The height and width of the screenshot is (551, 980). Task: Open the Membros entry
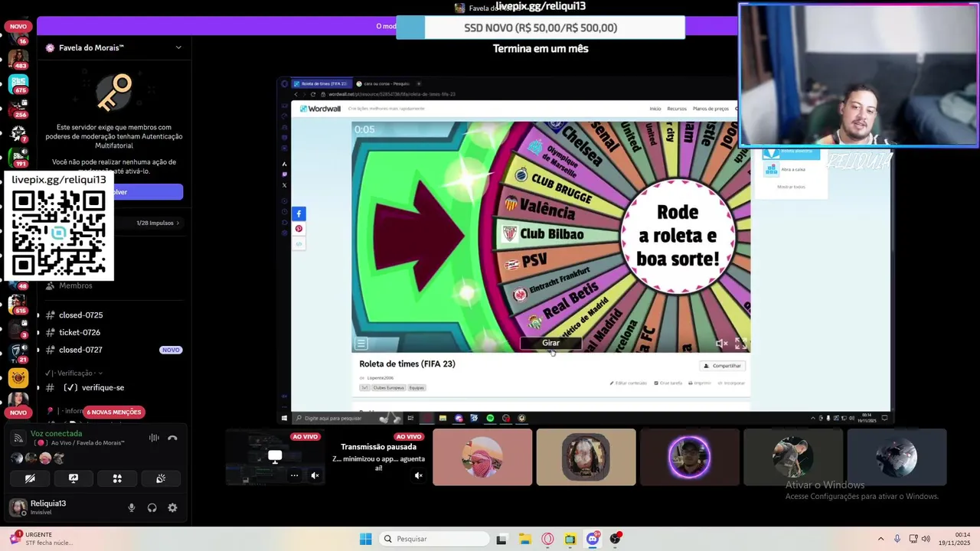coord(75,285)
